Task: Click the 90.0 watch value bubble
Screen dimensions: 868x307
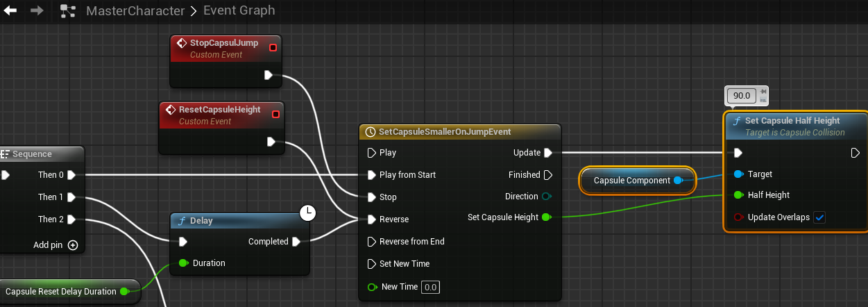Action: [x=742, y=95]
